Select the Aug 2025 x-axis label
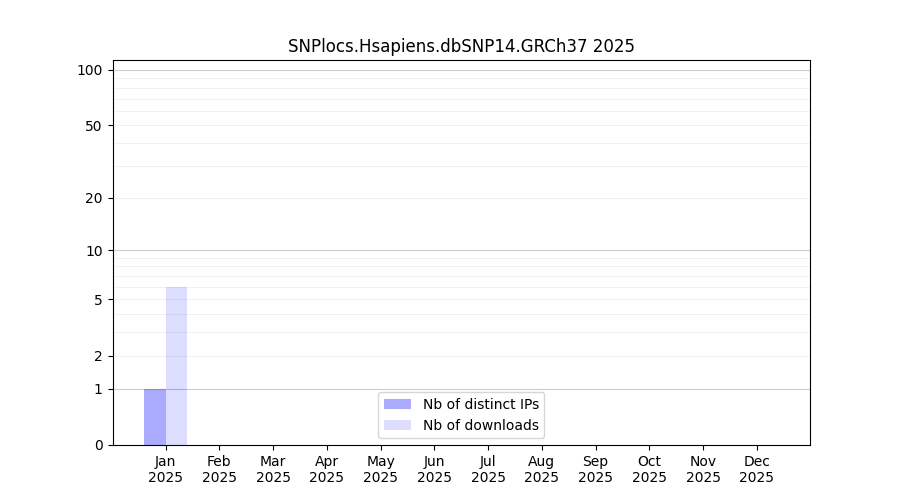Screen dimensions: 900x500 tap(542, 469)
